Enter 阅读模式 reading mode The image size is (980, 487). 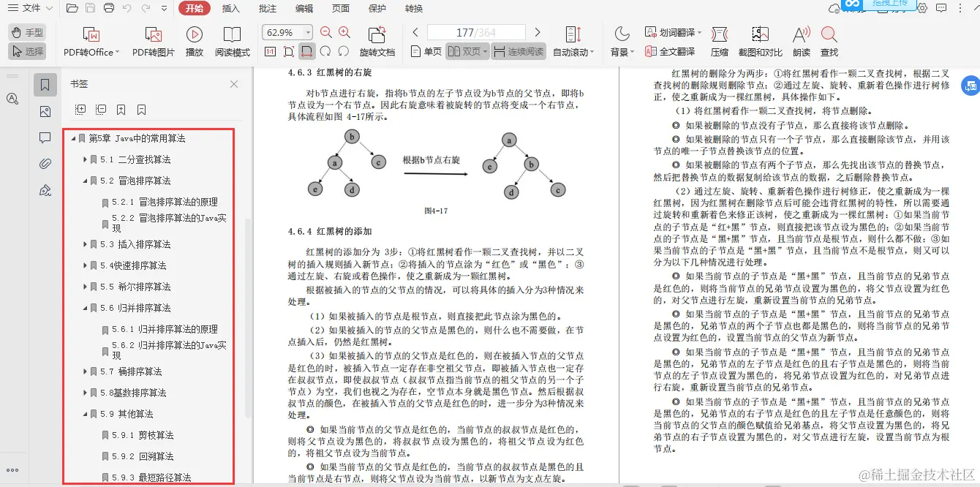click(232, 39)
